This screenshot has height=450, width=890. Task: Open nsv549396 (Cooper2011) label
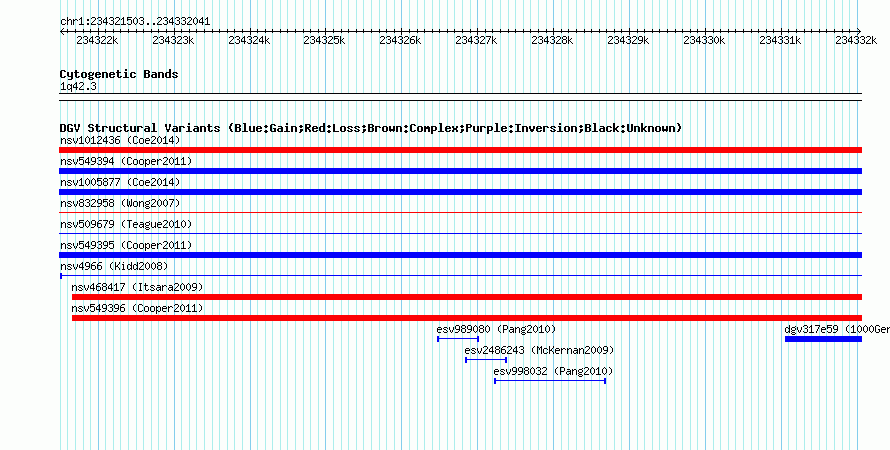pos(137,308)
